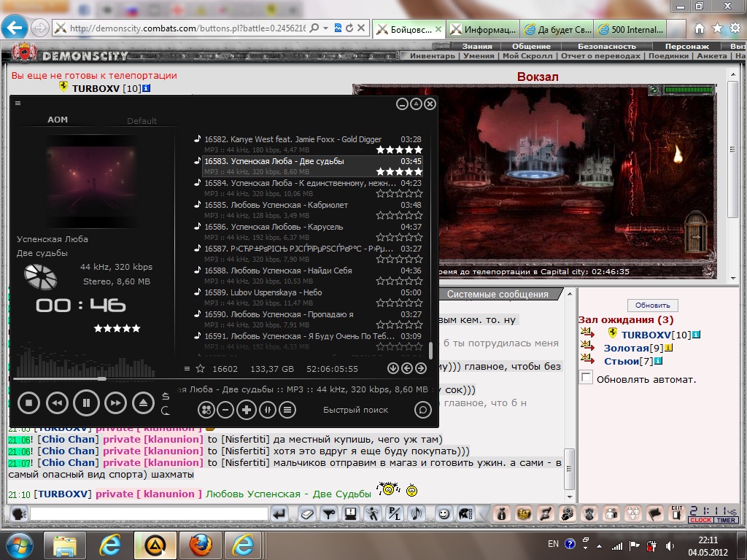
Task: Open the playlist footer menu icon
Action: 187,368
